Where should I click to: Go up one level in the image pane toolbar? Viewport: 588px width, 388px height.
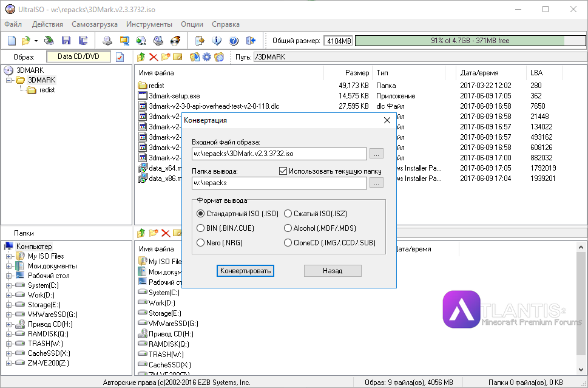141,57
